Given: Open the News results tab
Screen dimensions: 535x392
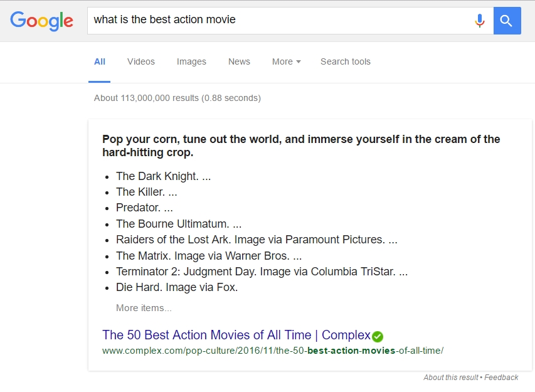Looking at the screenshot, I should tap(239, 61).
